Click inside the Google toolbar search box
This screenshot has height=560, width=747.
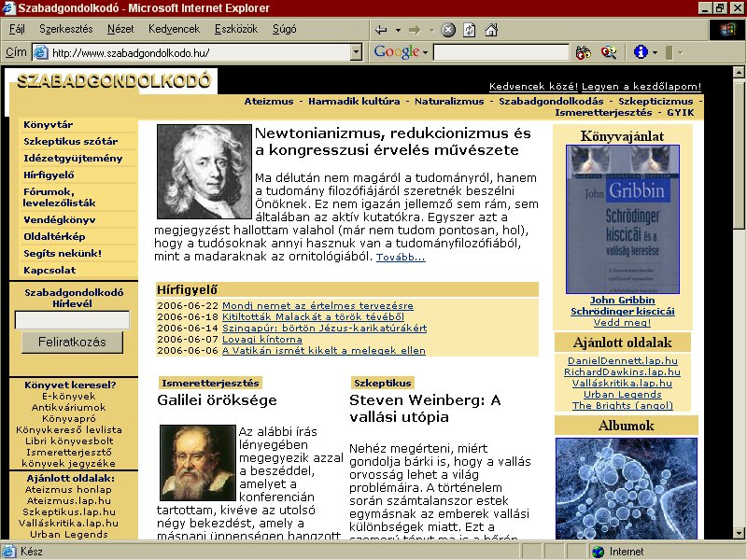click(500, 52)
